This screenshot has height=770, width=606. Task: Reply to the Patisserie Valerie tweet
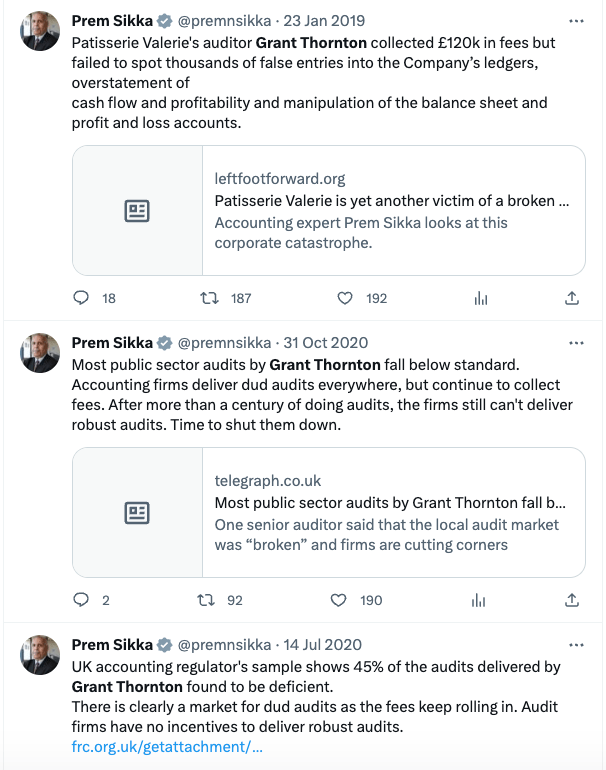tap(83, 298)
